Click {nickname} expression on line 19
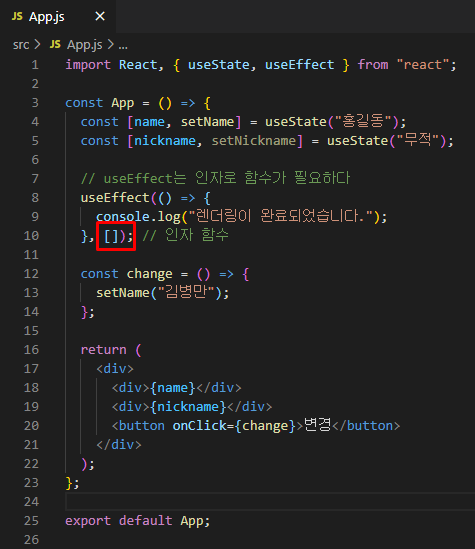The width and height of the screenshot is (475, 549). click(x=188, y=407)
